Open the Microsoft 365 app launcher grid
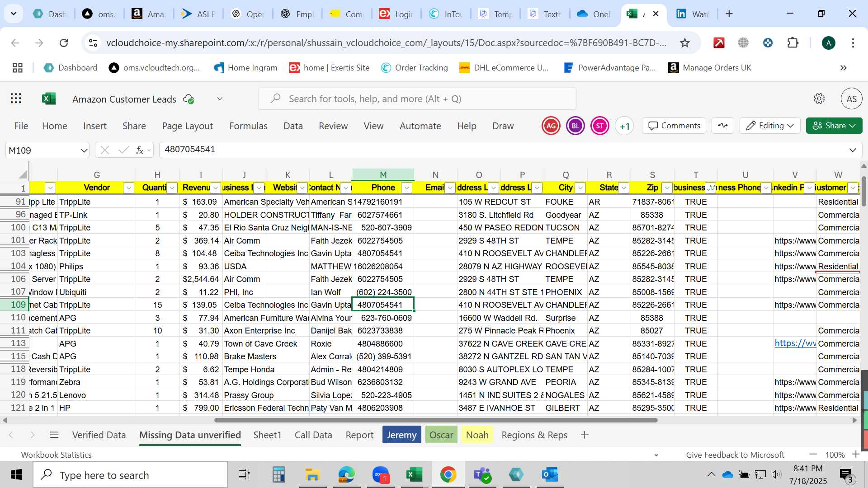Screen dimensions: 868x488 [16, 99]
